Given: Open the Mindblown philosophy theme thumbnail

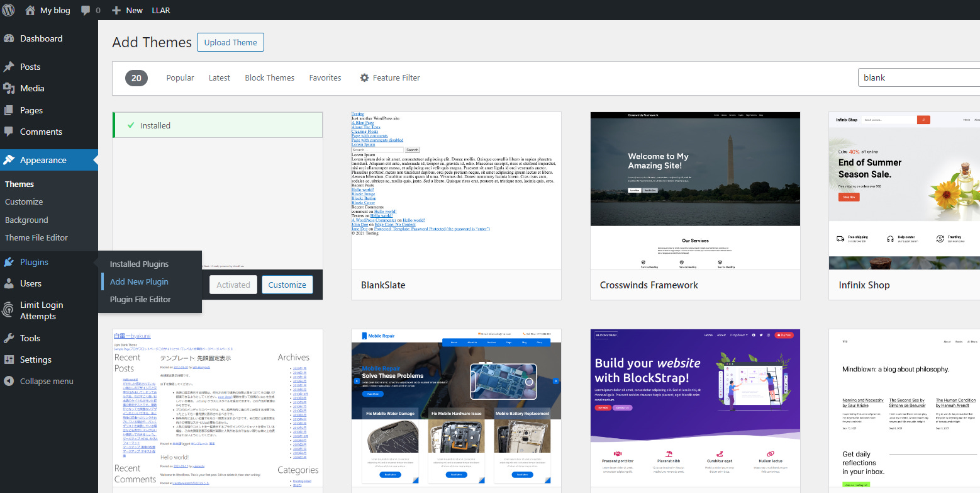Looking at the screenshot, I should pyautogui.click(x=905, y=408).
